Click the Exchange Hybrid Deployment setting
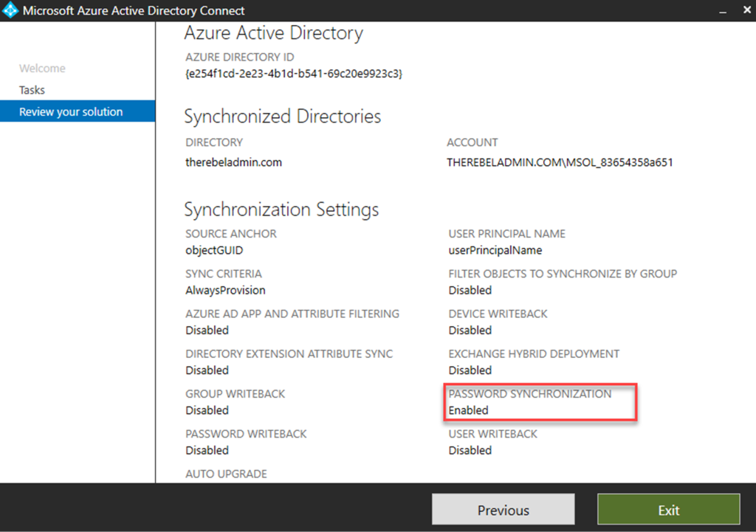The height and width of the screenshot is (532, 756). click(x=534, y=353)
